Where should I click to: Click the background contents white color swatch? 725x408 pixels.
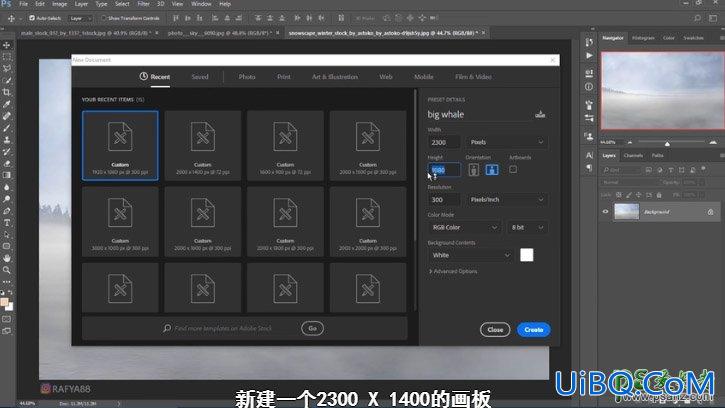[x=527, y=255]
